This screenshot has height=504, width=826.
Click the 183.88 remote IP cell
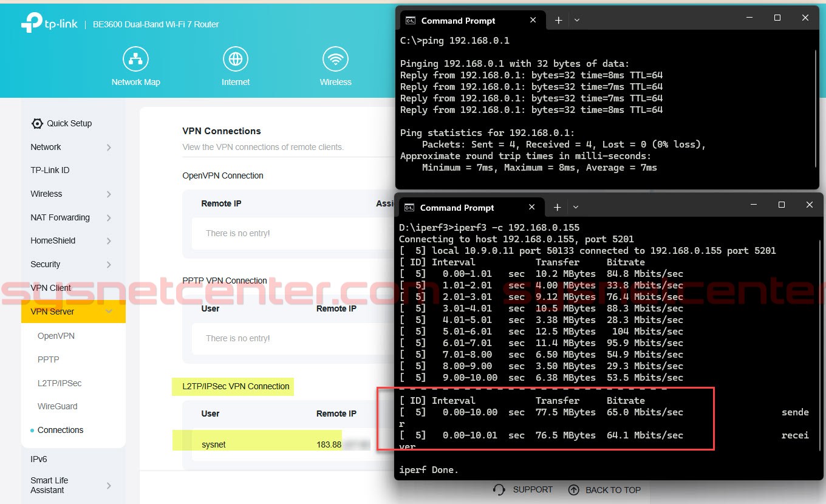pos(329,444)
